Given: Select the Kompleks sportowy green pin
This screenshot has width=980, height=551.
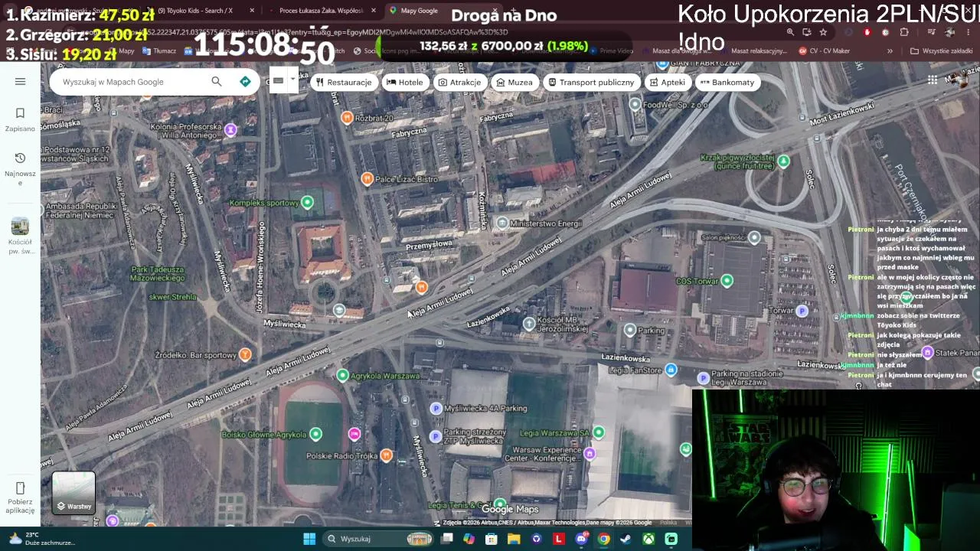Looking at the screenshot, I should pyautogui.click(x=307, y=202).
